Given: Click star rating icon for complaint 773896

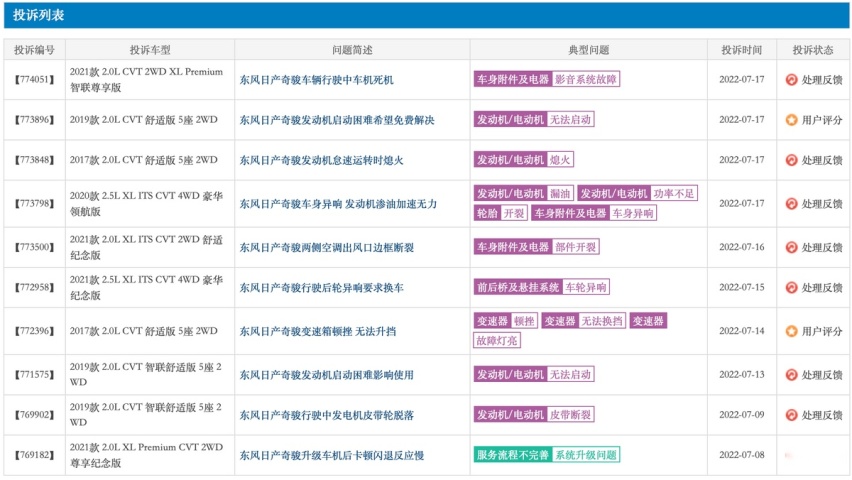Looking at the screenshot, I should coord(791,120).
